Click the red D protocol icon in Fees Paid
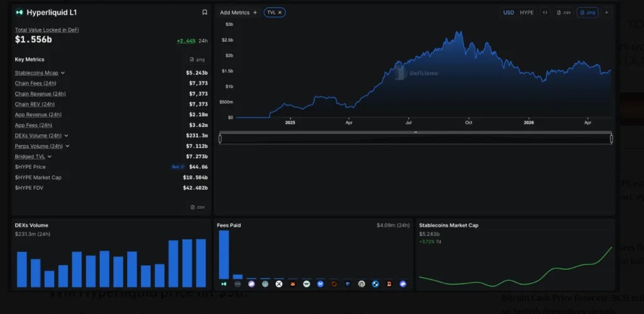The height and width of the screenshot is (314, 644). (x=389, y=284)
